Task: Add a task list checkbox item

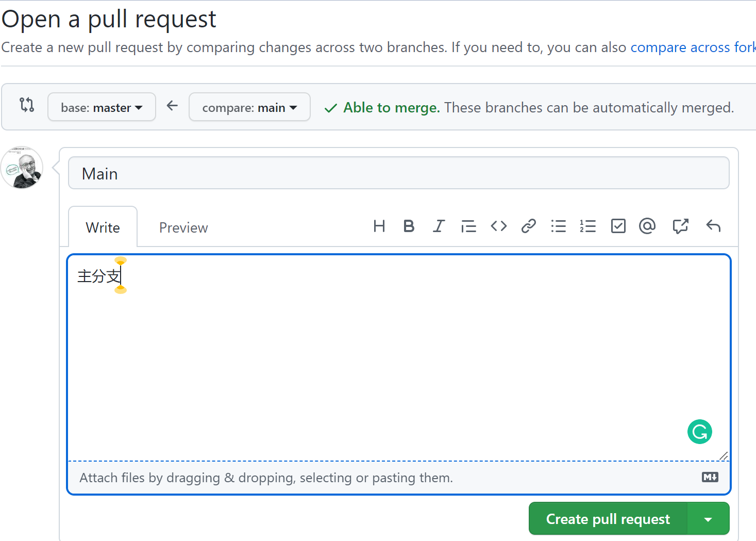Action: pos(618,226)
